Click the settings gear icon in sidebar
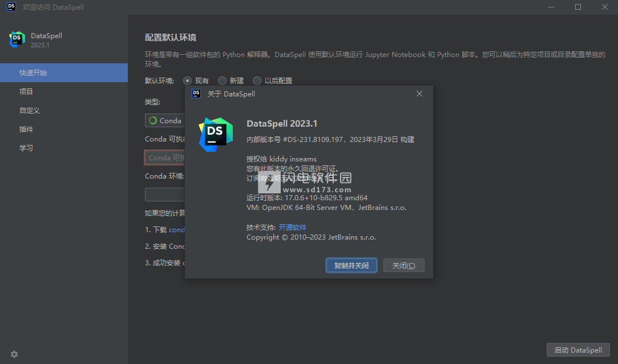Viewport: 618px width, 364px height. (14, 354)
